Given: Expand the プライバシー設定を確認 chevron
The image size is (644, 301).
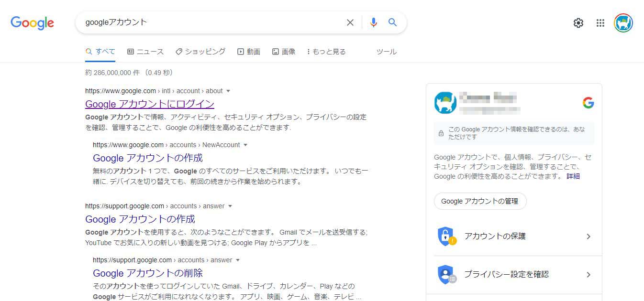Looking at the screenshot, I should point(588,275).
